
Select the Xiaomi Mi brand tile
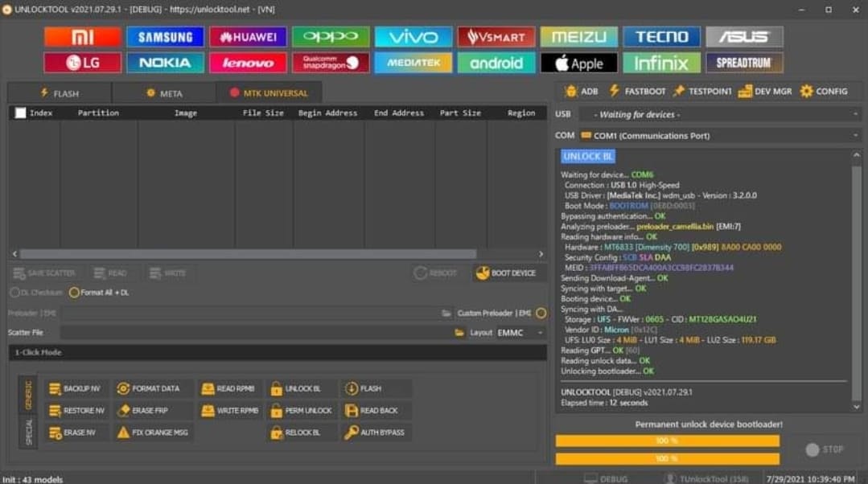[x=83, y=37]
